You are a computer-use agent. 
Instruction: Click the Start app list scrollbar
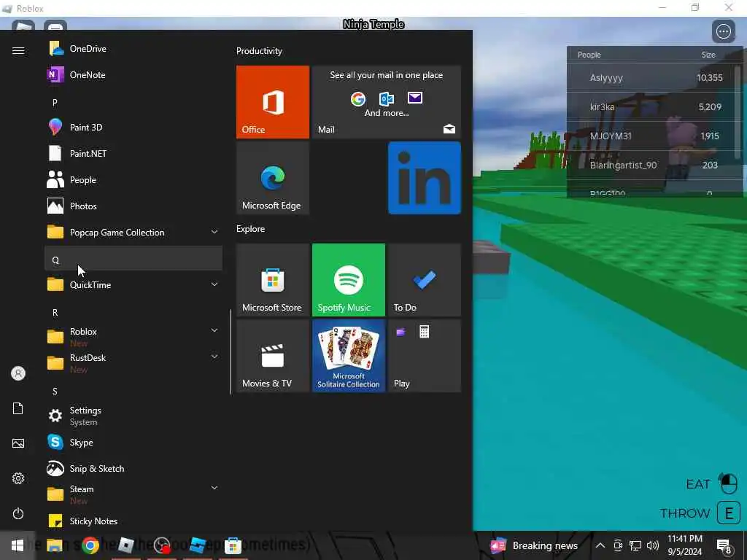click(231, 352)
